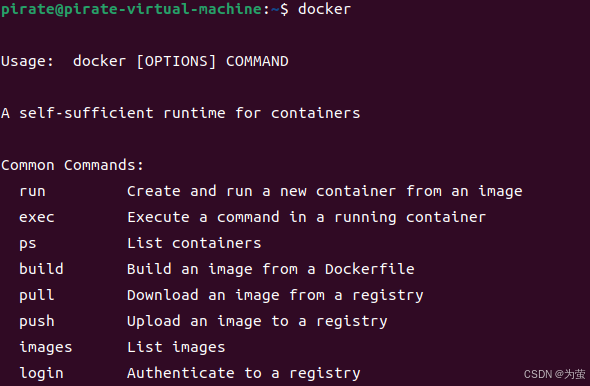Click the 'run' command name
The height and width of the screenshot is (386, 590).
[32, 191]
